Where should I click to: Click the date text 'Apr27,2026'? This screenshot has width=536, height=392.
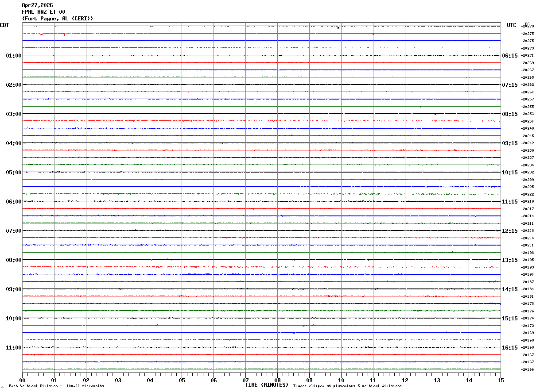pyautogui.click(x=37, y=5)
